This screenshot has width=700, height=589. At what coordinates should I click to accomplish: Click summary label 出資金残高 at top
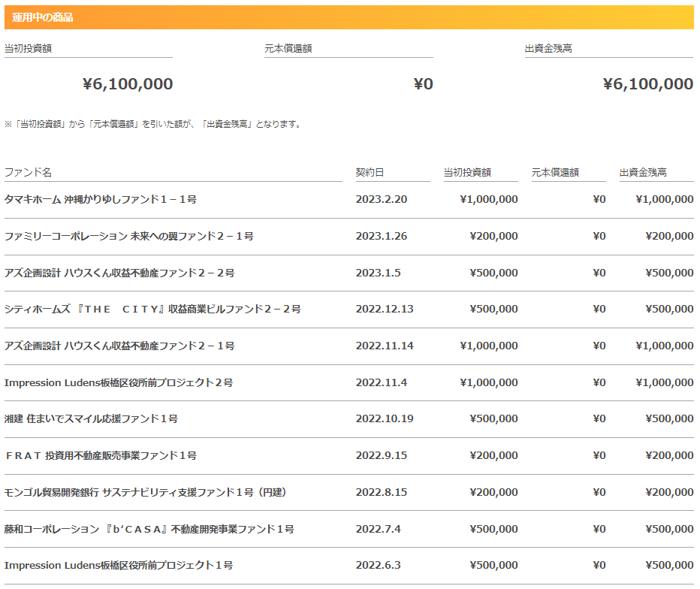pyautogui.click(x=548, y=48)
